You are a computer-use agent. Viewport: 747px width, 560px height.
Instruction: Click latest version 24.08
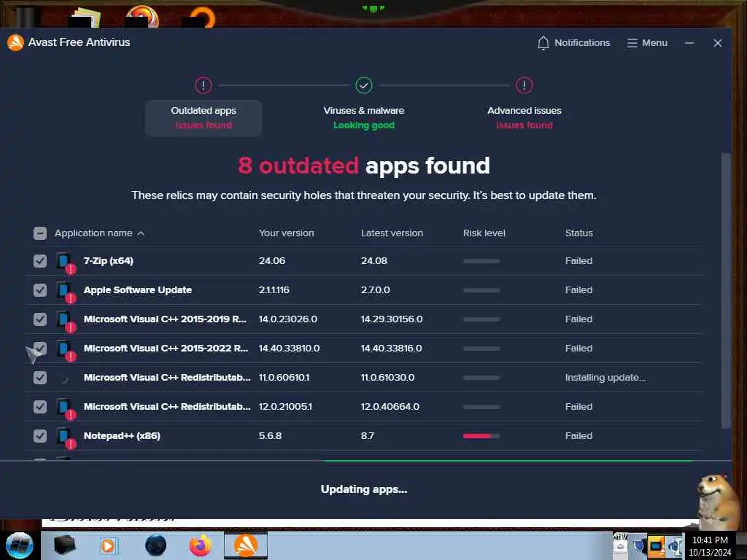coord(374,260)
